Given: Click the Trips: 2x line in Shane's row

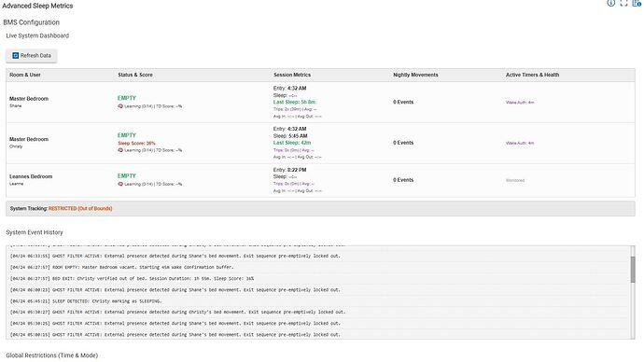Looking at the screenshot, I should [295, 109].
